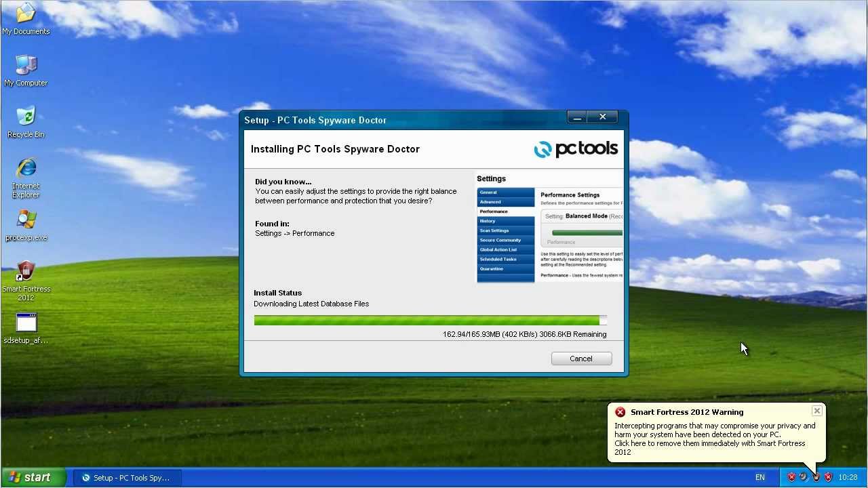Screen dimensions: 868x488
Task: Click the 'Install Status' label
Action: tap(277, 293)
